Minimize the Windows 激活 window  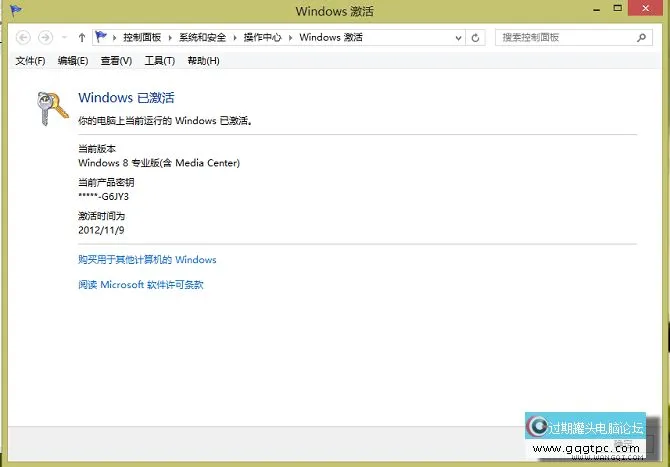point(597,9)
